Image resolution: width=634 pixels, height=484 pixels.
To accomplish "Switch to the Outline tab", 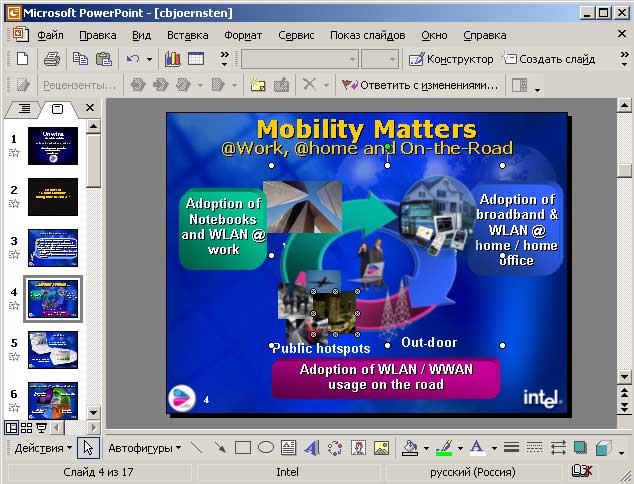I will pos(24,108).
